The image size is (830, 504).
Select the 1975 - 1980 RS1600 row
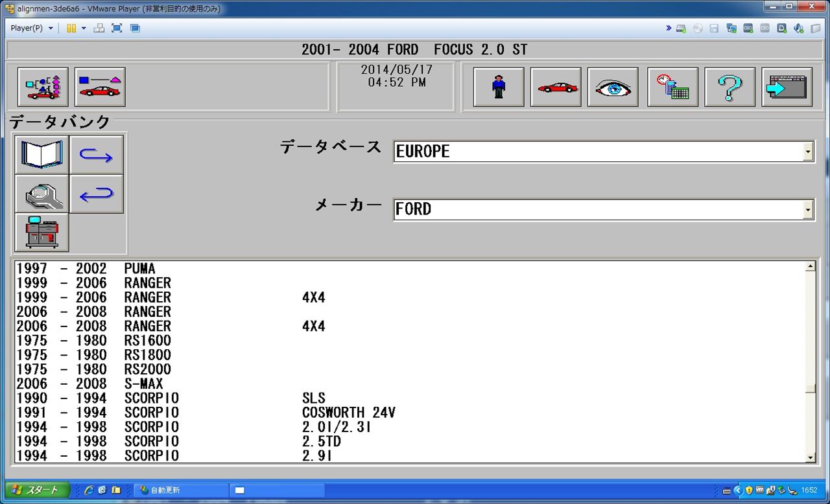[409, 341]
